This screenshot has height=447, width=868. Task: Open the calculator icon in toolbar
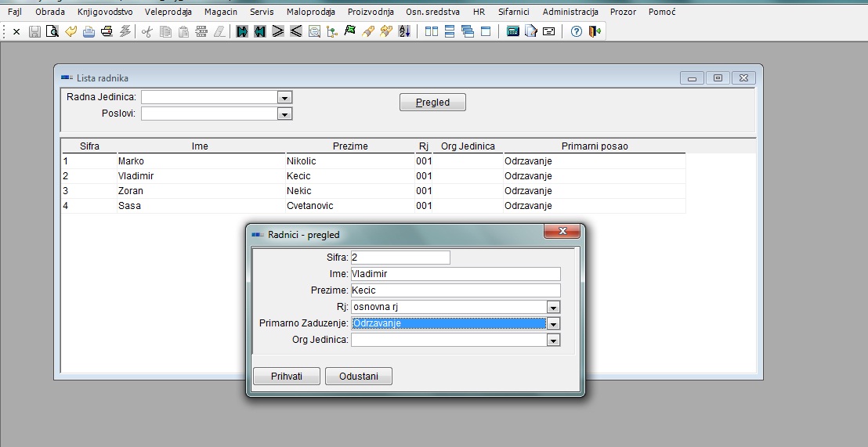[x=513, y=31]
